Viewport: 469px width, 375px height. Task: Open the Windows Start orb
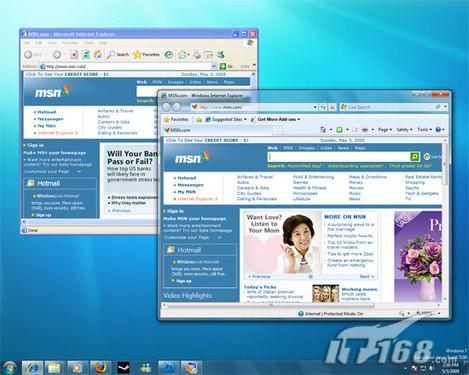point(10,367)
